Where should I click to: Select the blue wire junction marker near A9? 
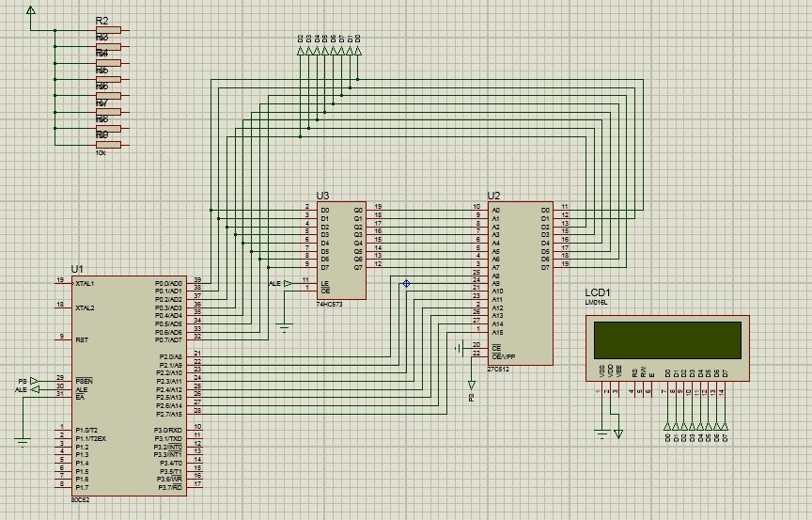(x=406, y=283)
